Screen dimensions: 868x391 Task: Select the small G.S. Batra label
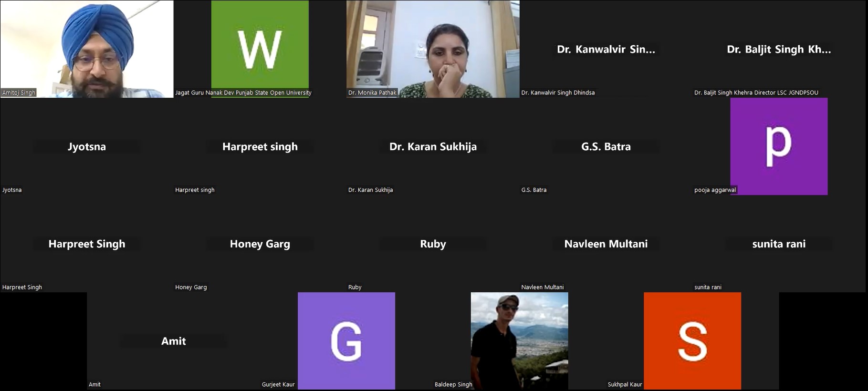click(534, 190)
